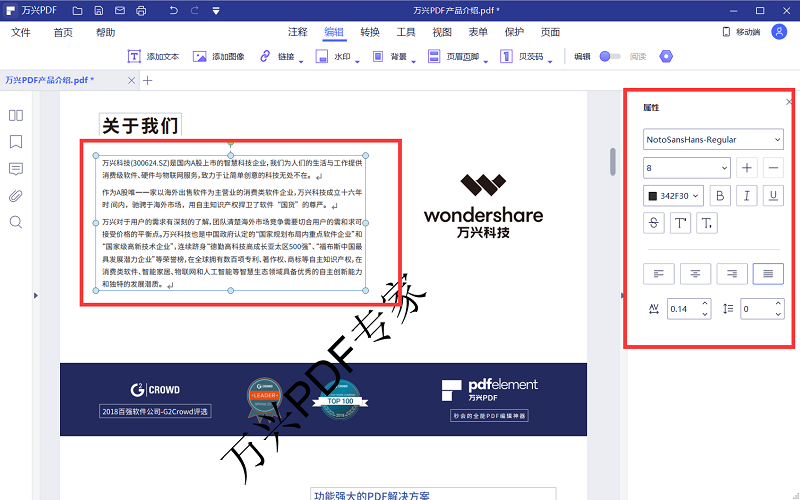This screenshot has height=500, width=800.
Task: Click the undo arrow in title bar
Action: coord(175,10)
